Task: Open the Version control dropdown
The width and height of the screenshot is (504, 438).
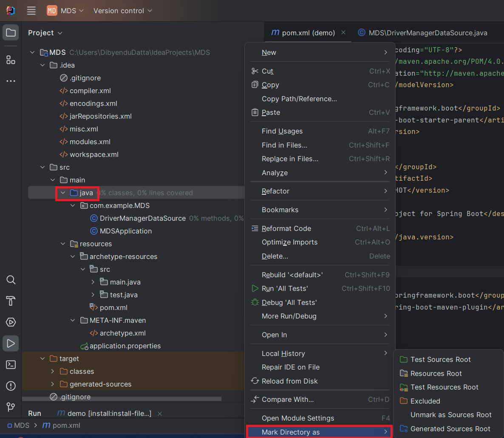Action: tap(122, 11)
